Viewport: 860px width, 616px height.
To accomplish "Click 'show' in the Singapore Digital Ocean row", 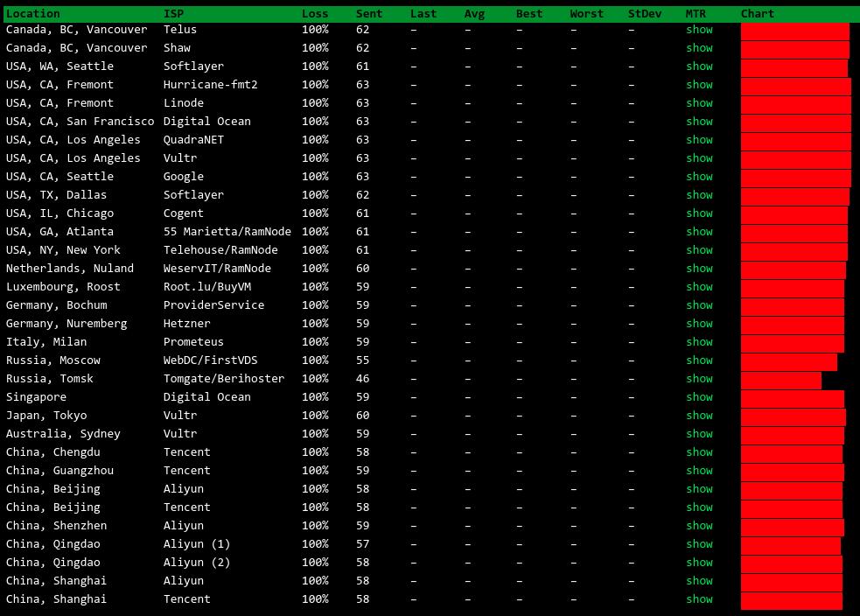I will coord(699,397).
